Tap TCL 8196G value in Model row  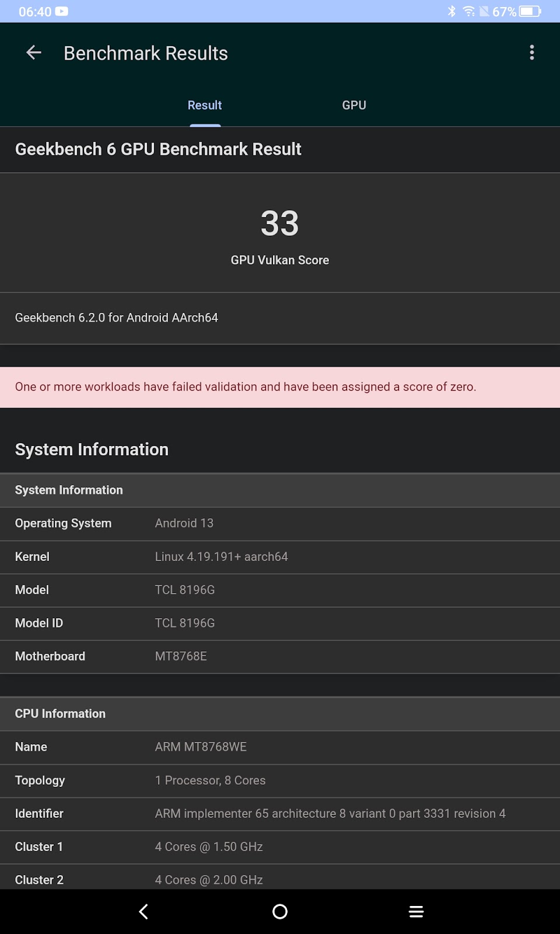point(185,590)
